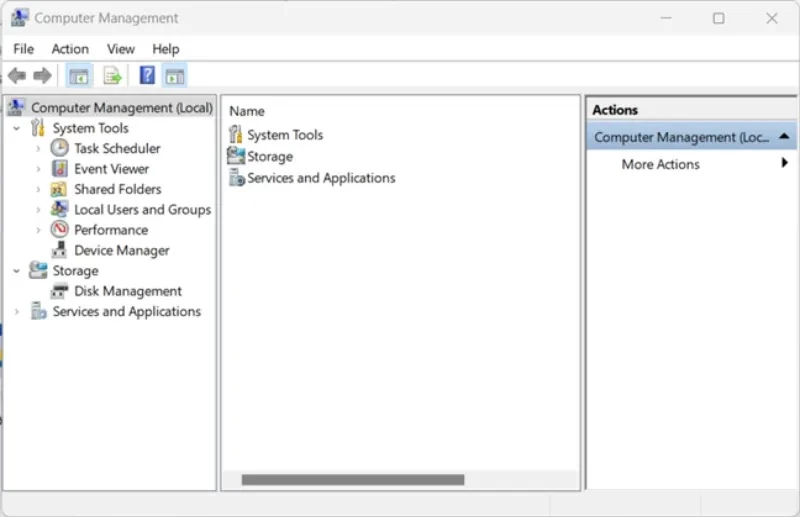Select System Tools label in the tree

point(90,128)
